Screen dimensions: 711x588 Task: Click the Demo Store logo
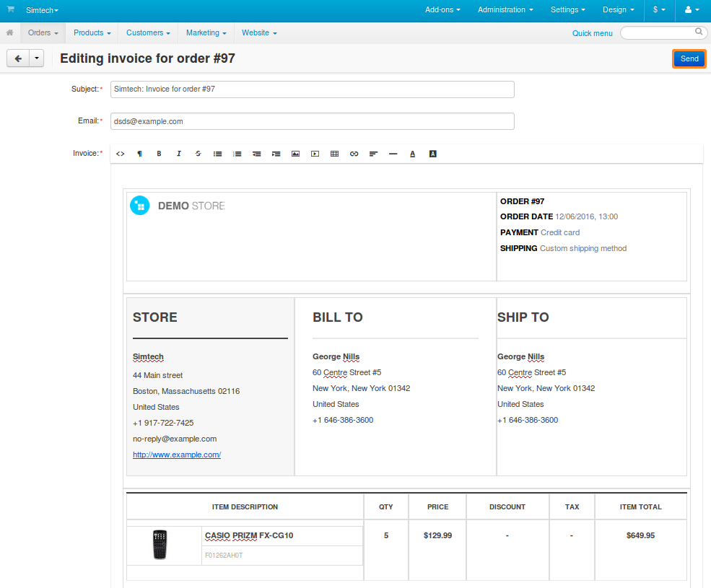pos(178,206)
